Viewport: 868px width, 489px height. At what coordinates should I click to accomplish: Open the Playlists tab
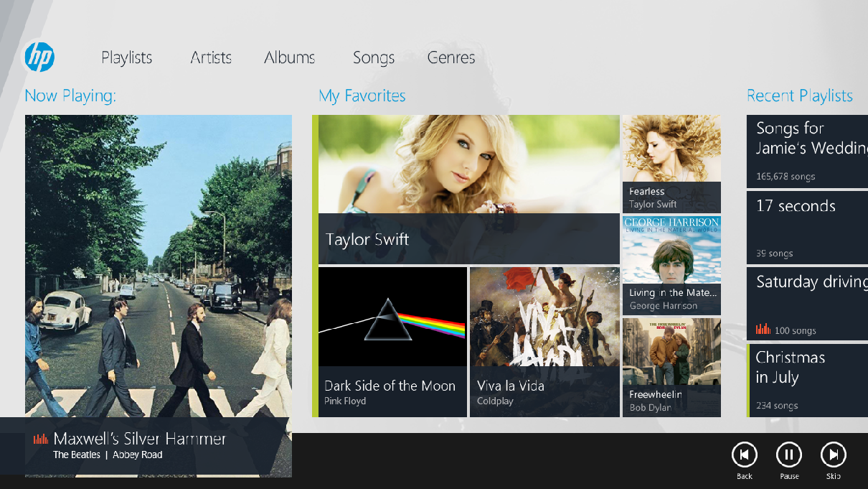(x=127, y=57)
